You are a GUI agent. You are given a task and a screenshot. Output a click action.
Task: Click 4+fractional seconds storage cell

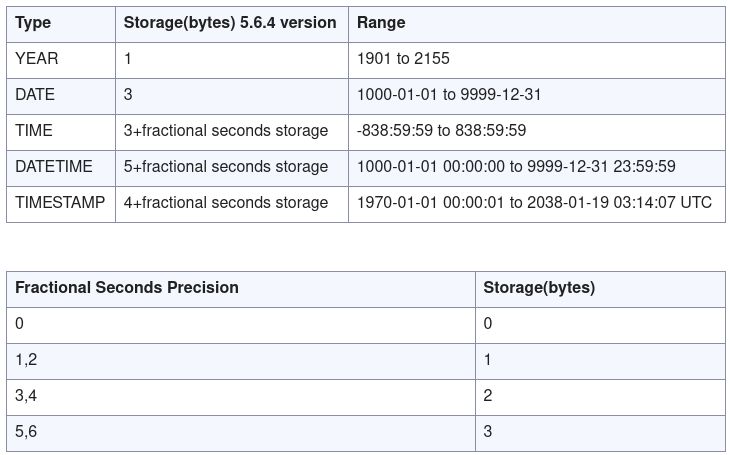pos(226,202)
